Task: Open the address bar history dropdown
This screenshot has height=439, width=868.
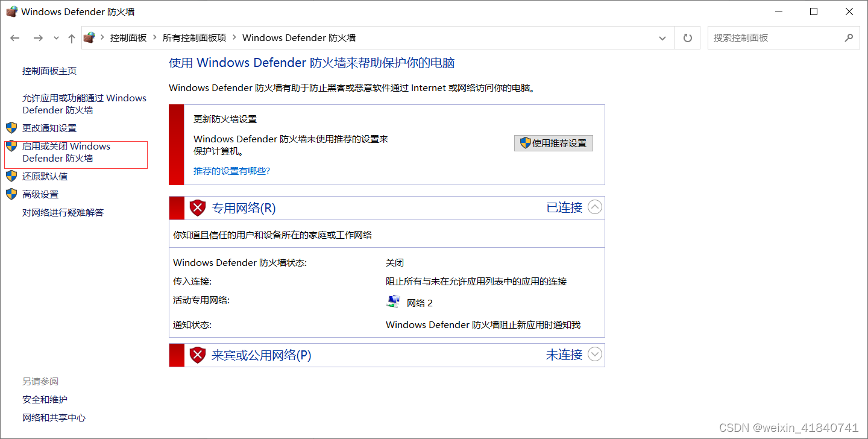Action: (x=663, y=38)
